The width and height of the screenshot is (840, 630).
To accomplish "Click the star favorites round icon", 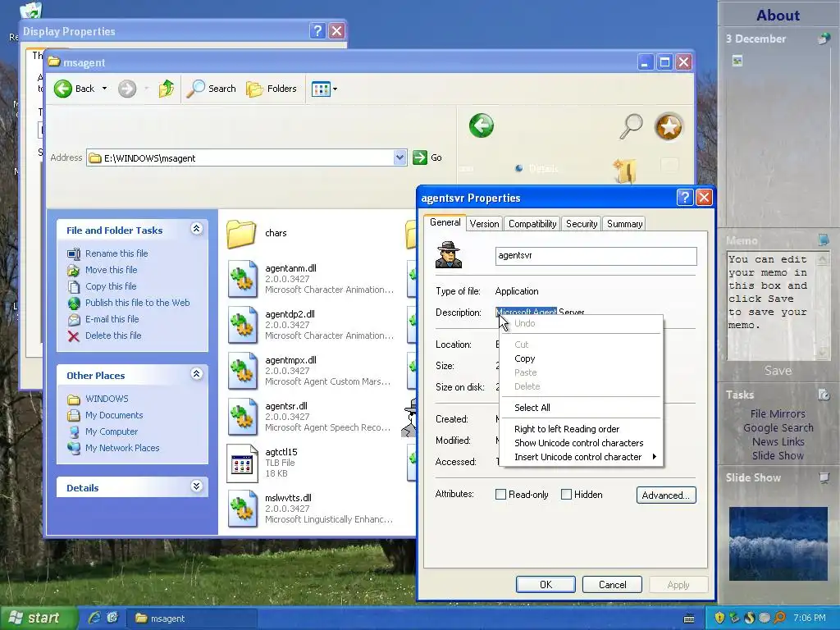I will tap(669, 127).
